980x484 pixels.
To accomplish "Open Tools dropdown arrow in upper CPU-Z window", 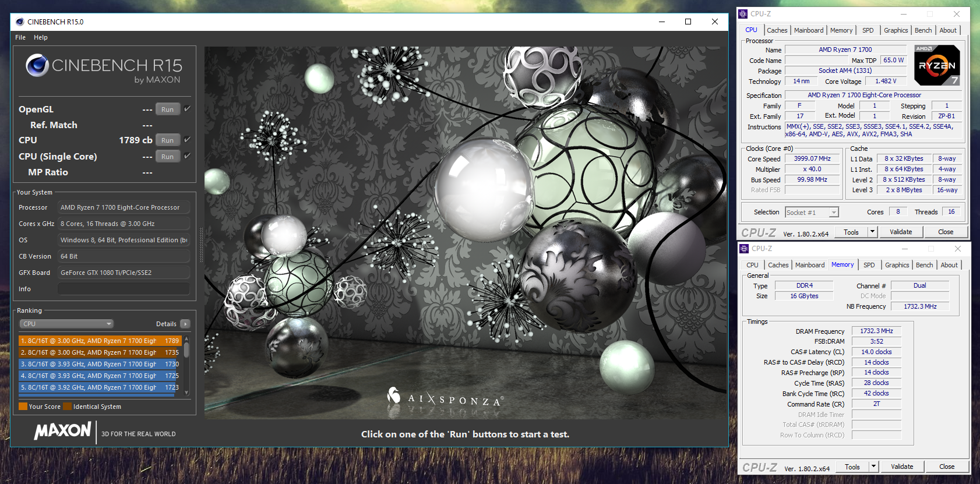I will (x=872, y=232).
